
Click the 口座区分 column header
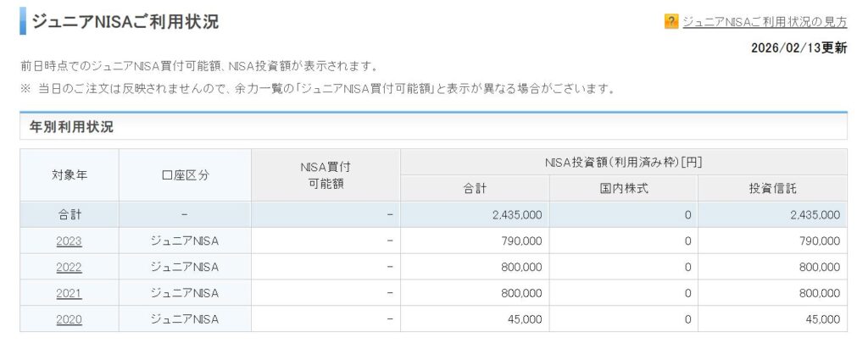pos(185,175)
